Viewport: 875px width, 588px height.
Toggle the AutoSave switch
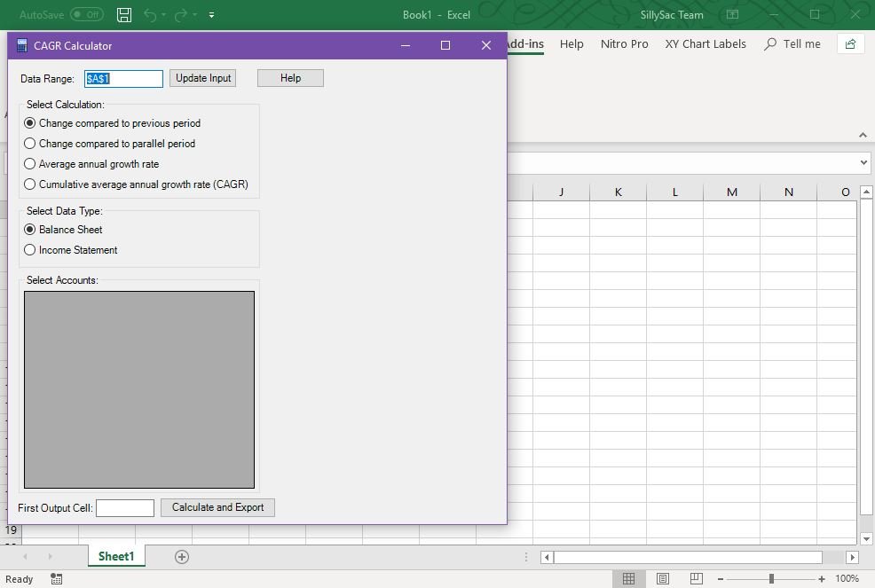pyautogui.click(x=86, y=15)
